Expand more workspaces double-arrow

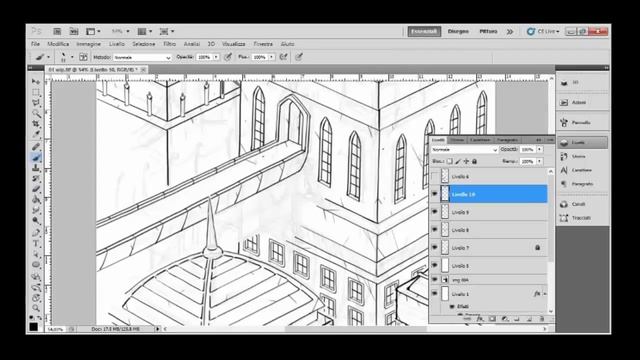(510, 31)
